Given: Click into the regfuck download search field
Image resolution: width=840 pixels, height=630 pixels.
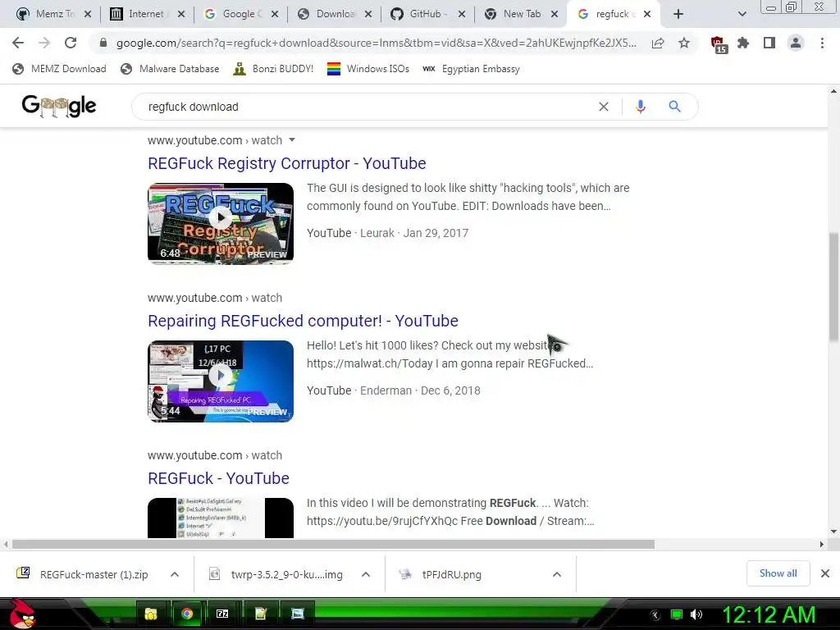Looking at the screenshot, I should 364,107.
